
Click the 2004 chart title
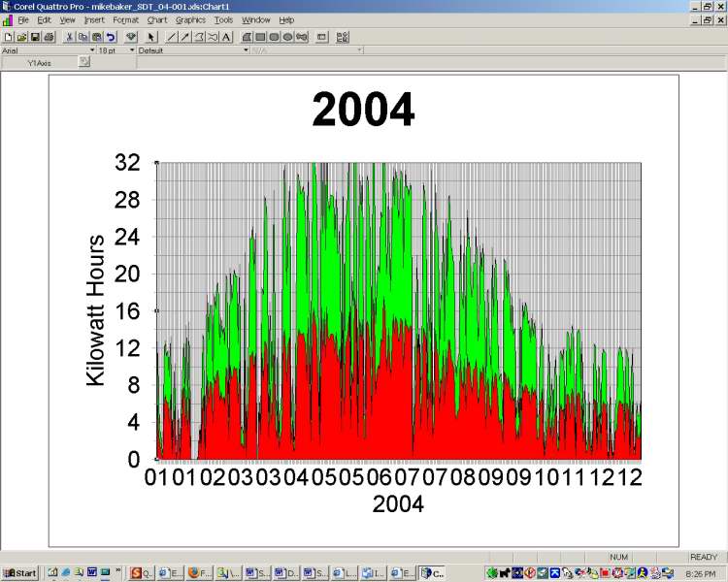(x=363, y=110)
